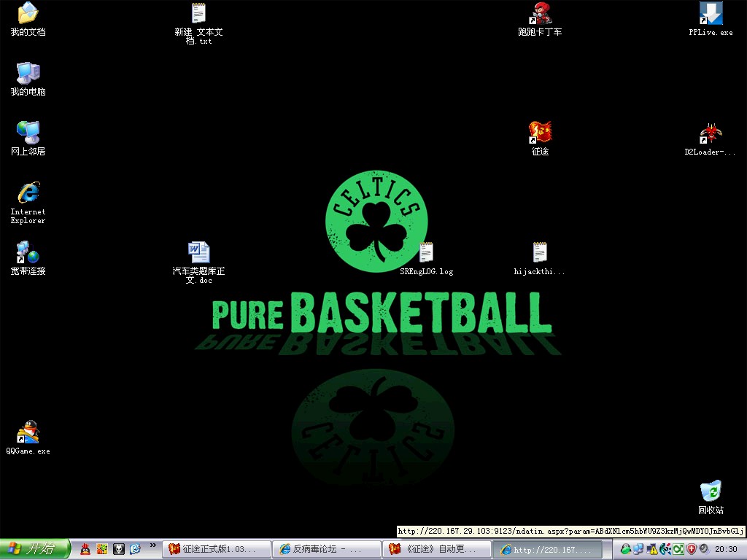
Task: Click the green QQ tray icon
Action: coord(625,549)
